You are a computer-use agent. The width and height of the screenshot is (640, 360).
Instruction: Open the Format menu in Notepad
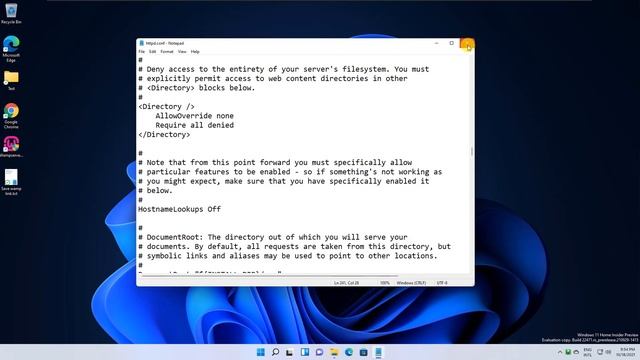point(167,52)
